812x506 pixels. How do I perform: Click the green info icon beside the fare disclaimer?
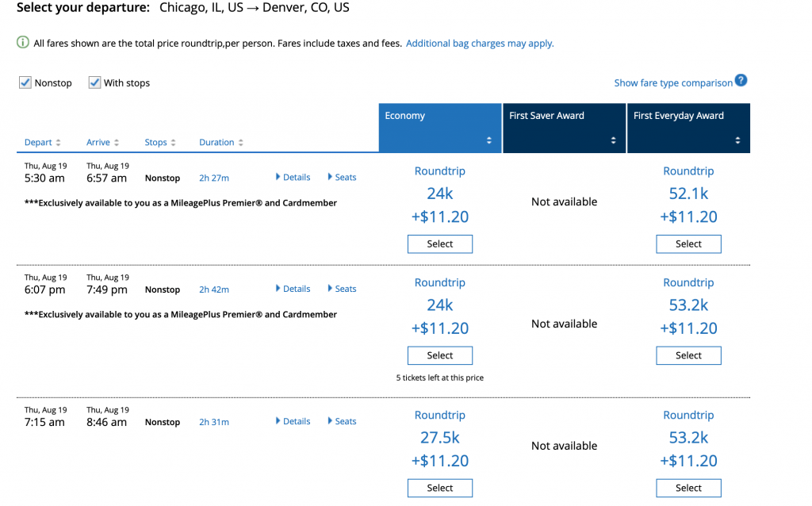point(21,42)
